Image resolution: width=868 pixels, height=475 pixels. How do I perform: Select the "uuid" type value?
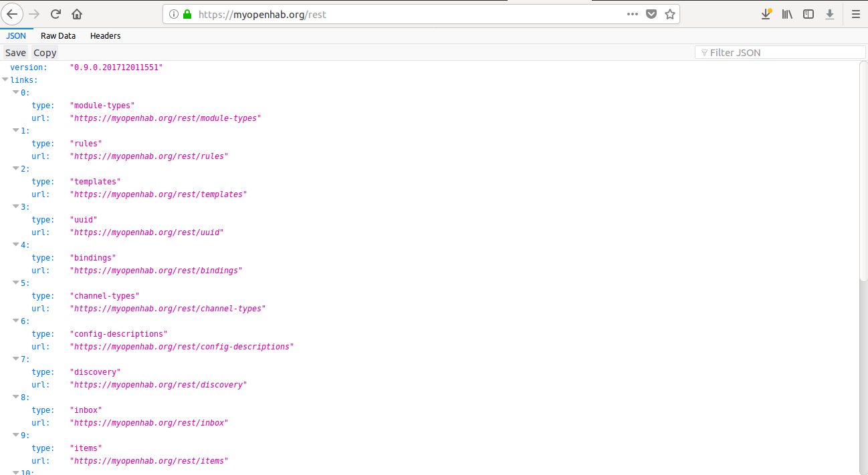pos(84,220)
